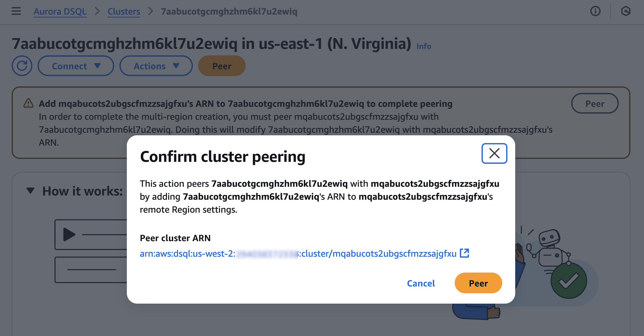Navigate to Clusters breadcrumb link

124,12
